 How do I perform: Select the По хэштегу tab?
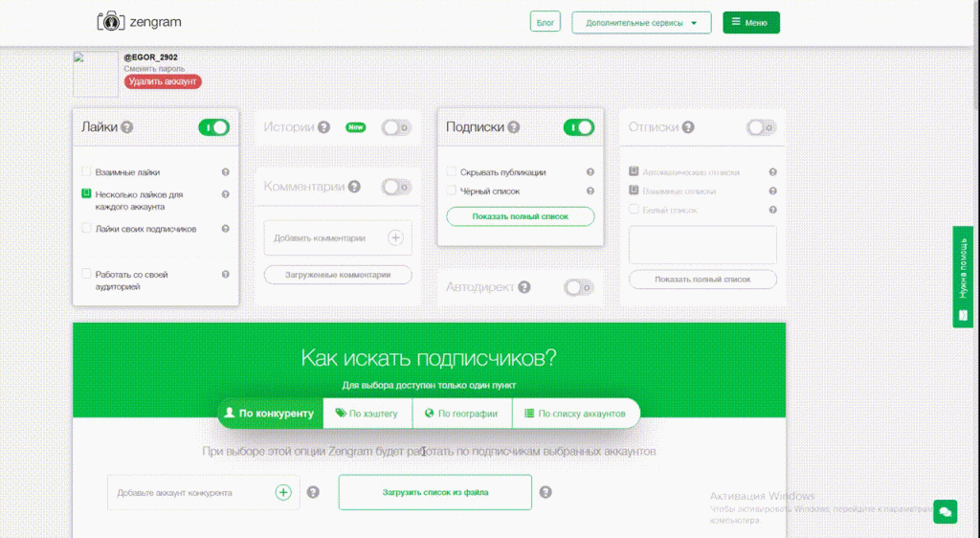coord(367,414)
